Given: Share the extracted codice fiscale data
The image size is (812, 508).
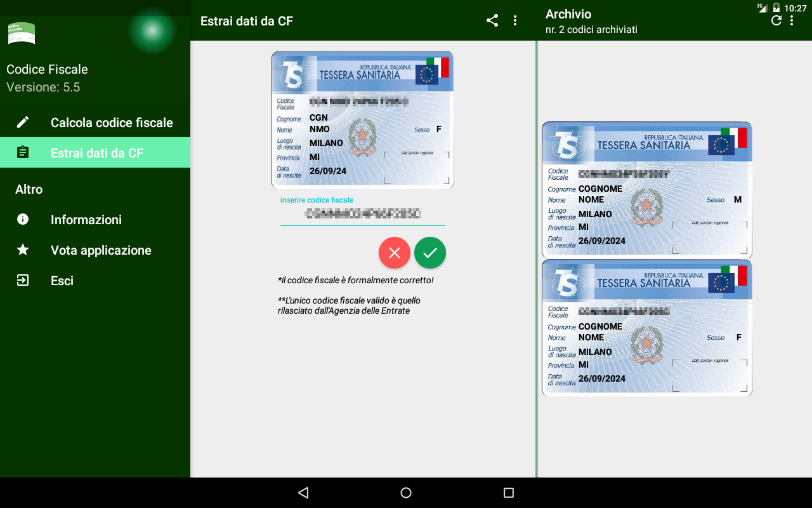Looking at the screenshot, I should pyautogui.click(x=492, y=20).
